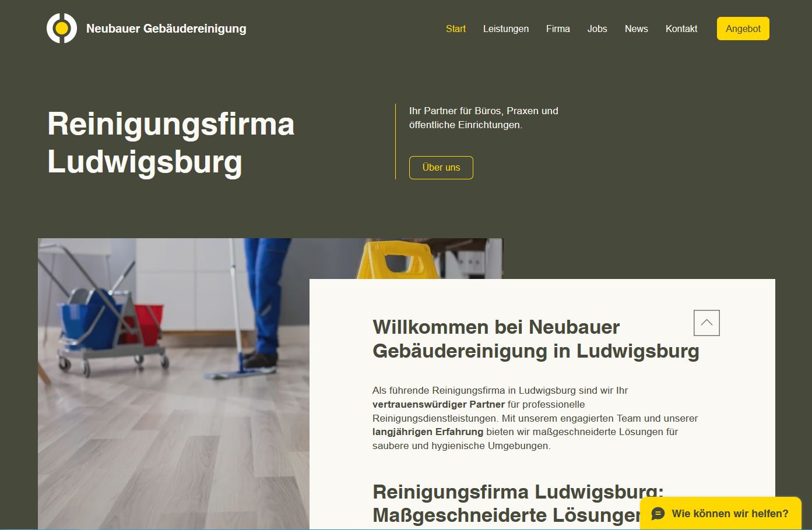This screenshot has height=530, width=812.
Task: Open the Leistungen menu item
Action: 506,29
